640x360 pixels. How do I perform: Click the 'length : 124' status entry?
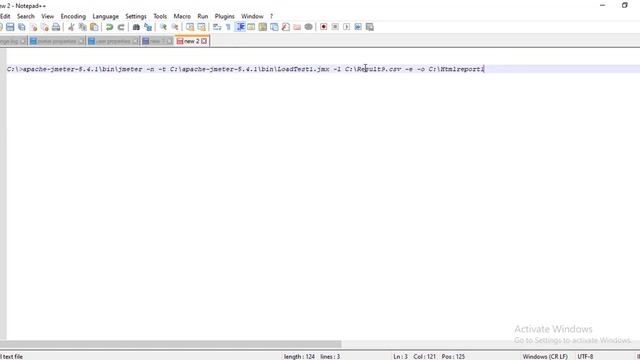tap(299, 356)
